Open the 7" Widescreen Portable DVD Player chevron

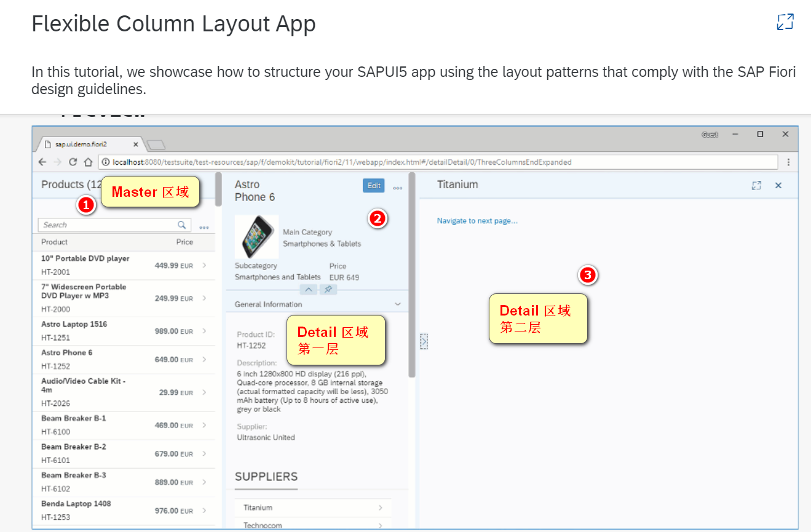click(204, 298)
